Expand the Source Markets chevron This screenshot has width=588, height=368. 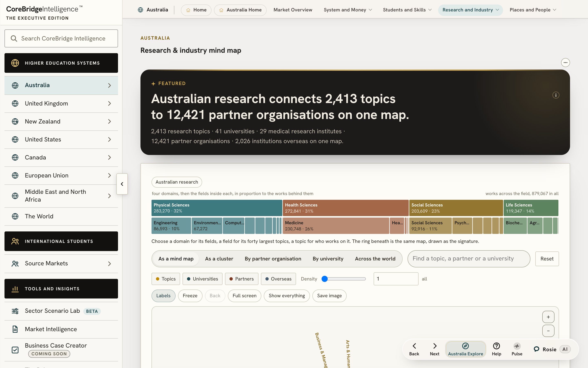(110, 264)
